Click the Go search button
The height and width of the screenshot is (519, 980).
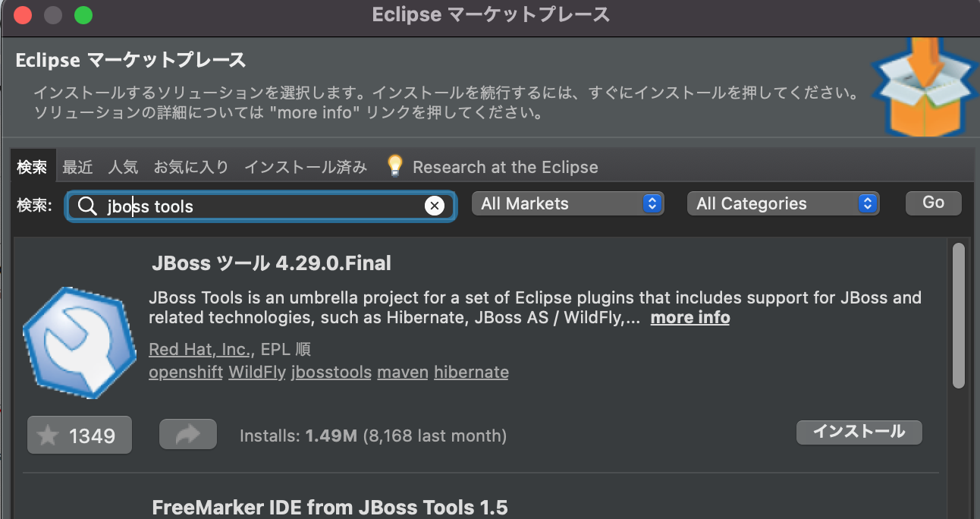click(934, 203)
